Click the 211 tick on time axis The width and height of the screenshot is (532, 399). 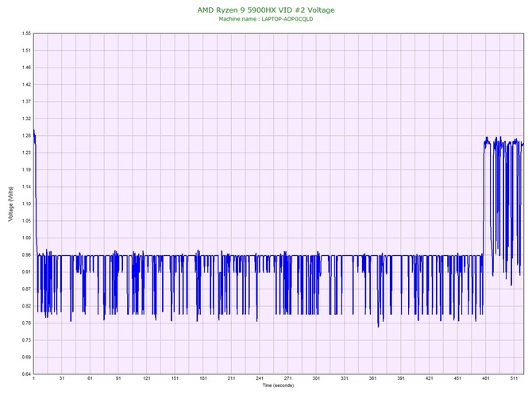[231, 378]
